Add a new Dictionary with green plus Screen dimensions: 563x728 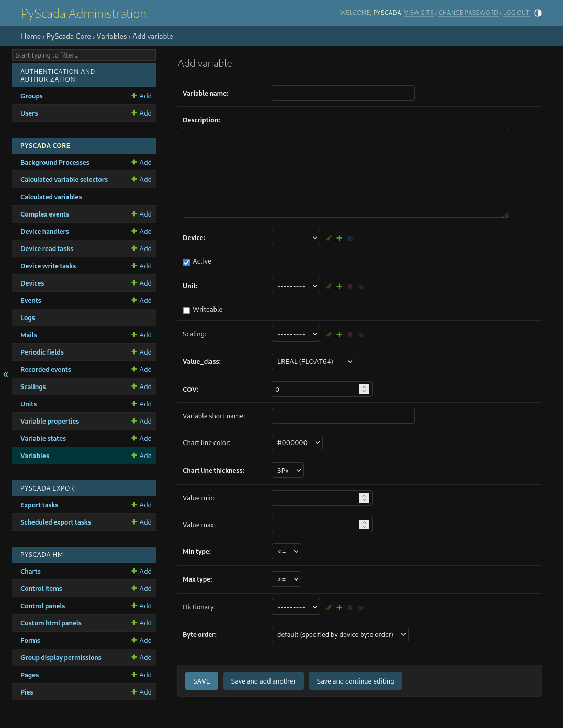pyautogui.click(x=339, y=608)
